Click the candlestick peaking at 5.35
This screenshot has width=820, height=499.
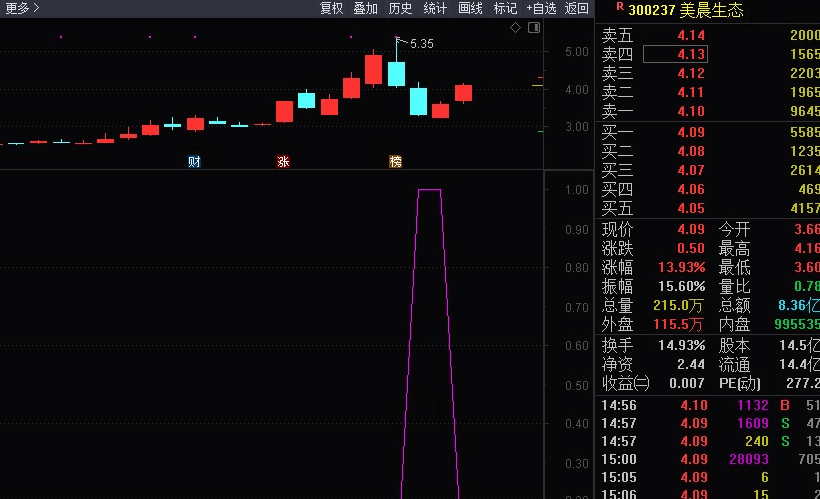click(x=396, y=73)
